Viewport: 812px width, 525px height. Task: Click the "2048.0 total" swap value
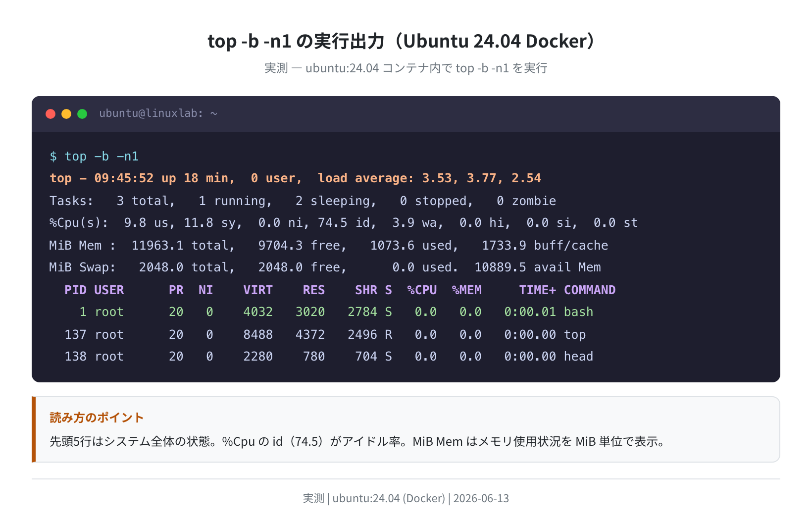[184, 267]
